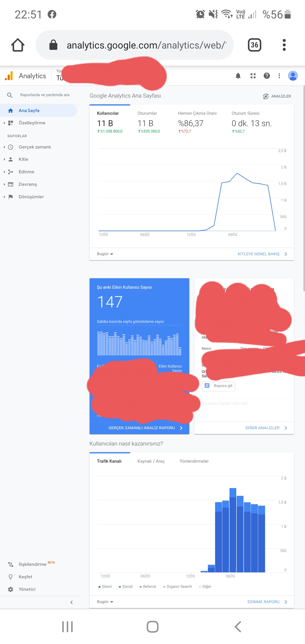
Task: Click the search magnifier icon in sidebar
Action: [x=10, y=95]
